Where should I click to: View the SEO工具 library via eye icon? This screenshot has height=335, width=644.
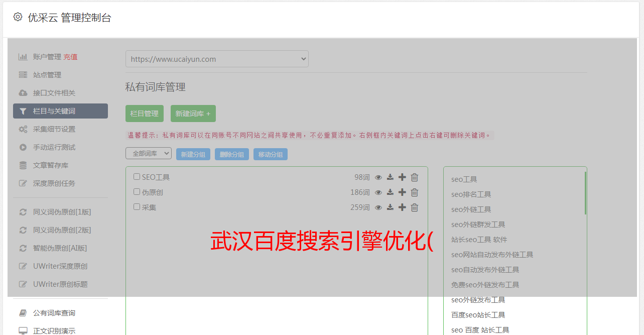[x=378, y=177]
